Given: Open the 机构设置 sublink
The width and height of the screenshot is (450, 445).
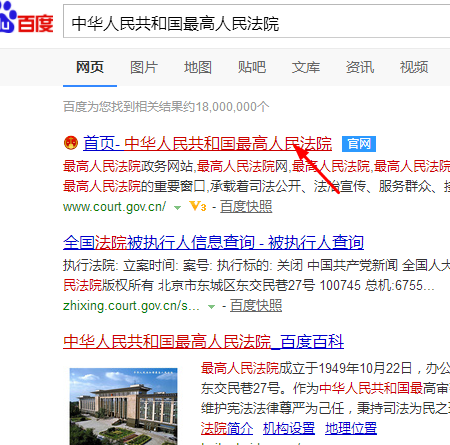Looking at the screenshot, I should coord(289,428).
